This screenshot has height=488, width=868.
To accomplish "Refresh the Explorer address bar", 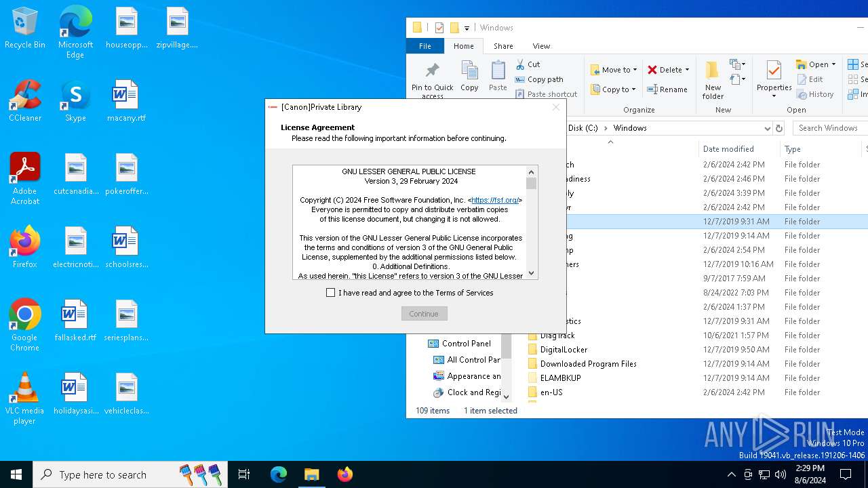I will (779, 128).
